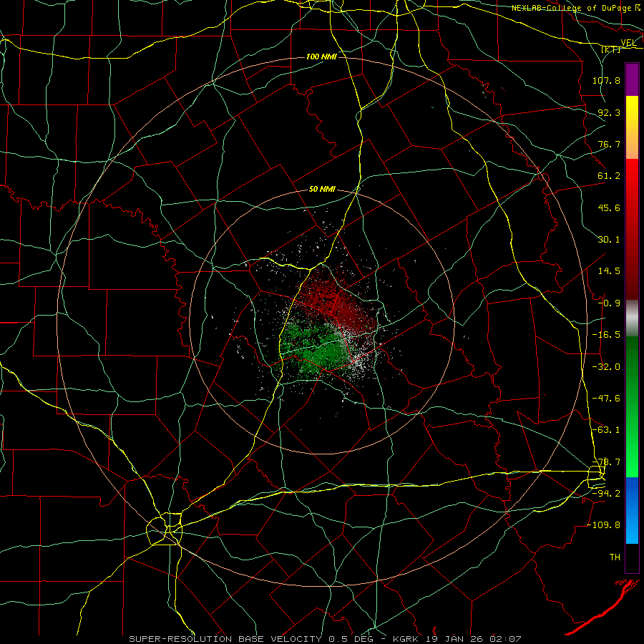Click the "100 NMI" range ring label
644x644 pixels.
321,57
